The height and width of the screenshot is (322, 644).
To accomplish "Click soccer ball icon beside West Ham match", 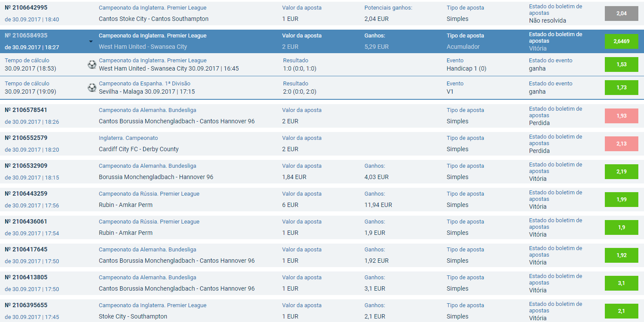I will pyautogui.click(x=92, y=64).
